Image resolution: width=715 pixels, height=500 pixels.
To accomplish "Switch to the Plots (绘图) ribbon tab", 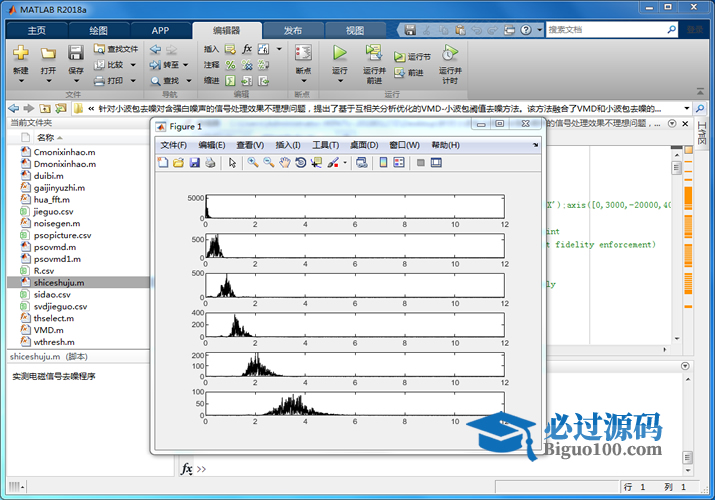I will pyautogui.click(x=99, y=30).
